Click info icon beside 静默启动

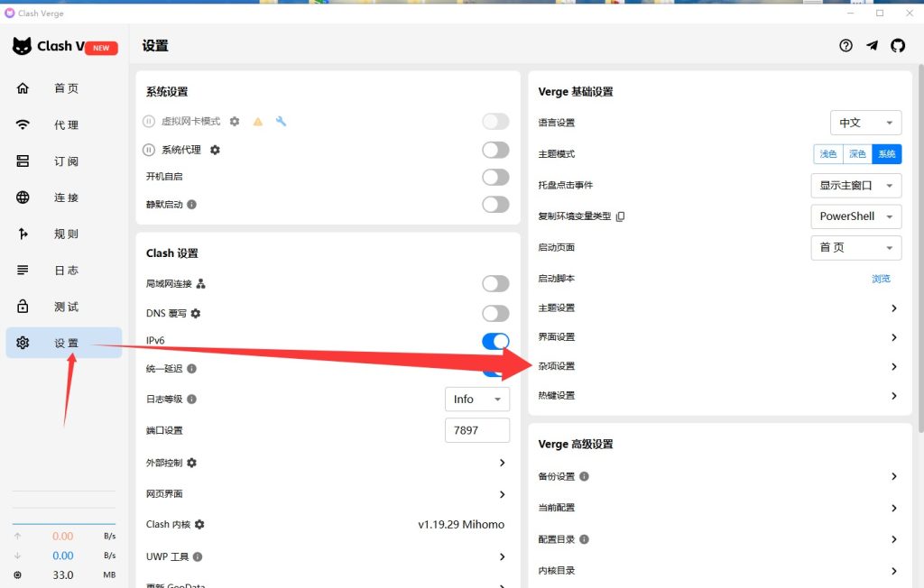click(191, 205)
